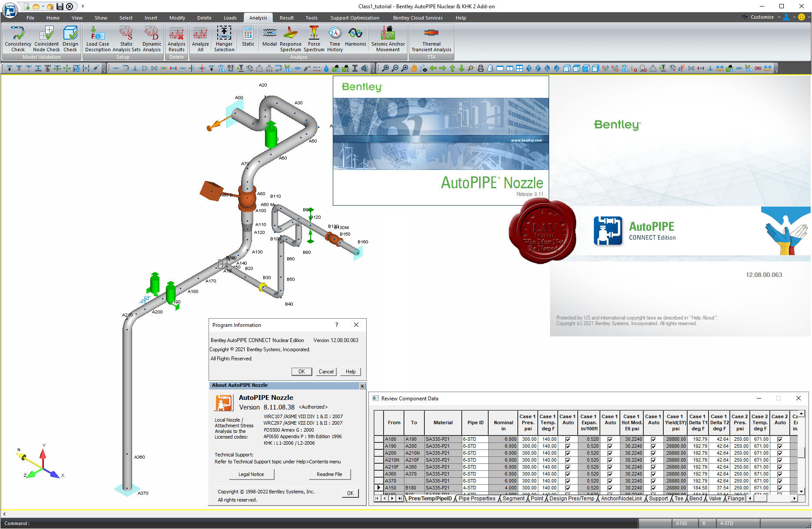The image size is (812, 529).
Task: Run Time History analysis
Action: point(335,39)
